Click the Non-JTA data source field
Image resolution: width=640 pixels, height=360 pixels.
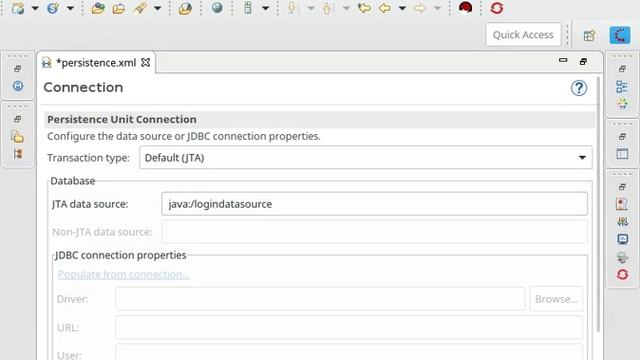click(374, 232)
